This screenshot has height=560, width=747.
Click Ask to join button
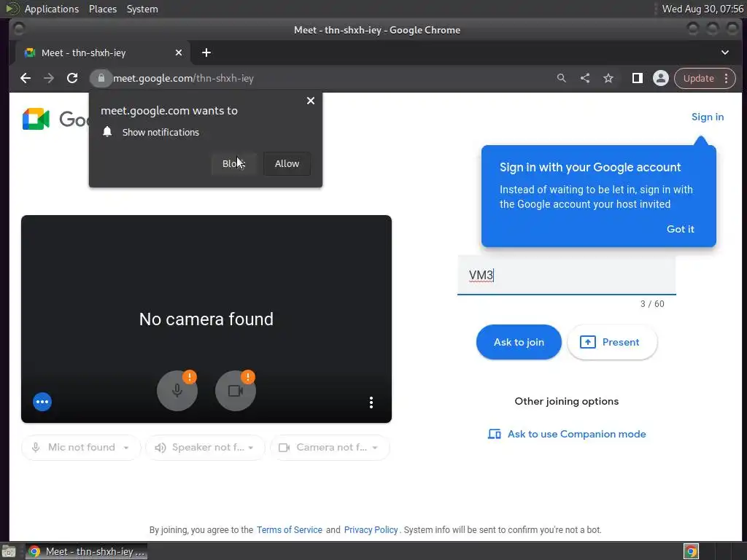point(519,342)
